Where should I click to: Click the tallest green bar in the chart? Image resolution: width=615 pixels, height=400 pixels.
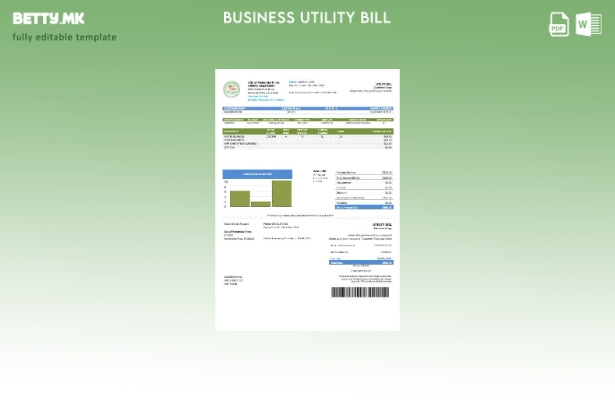282,194
